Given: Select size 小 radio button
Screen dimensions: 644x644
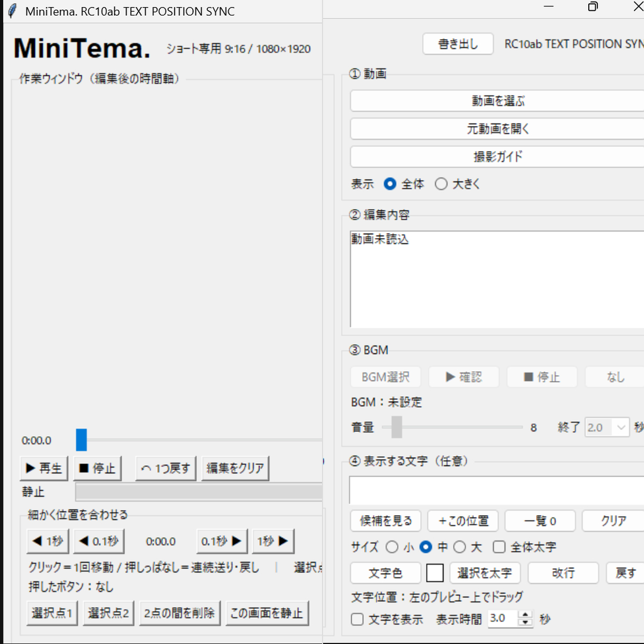Looking at the screenshot, I should coord(392,547).
